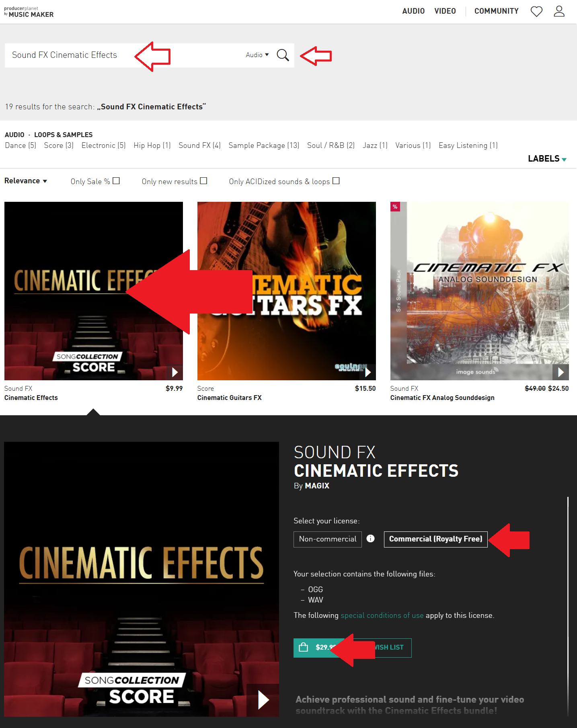Open the user account profile icon
Screen dimensions: 577x728
click(559, 11)
